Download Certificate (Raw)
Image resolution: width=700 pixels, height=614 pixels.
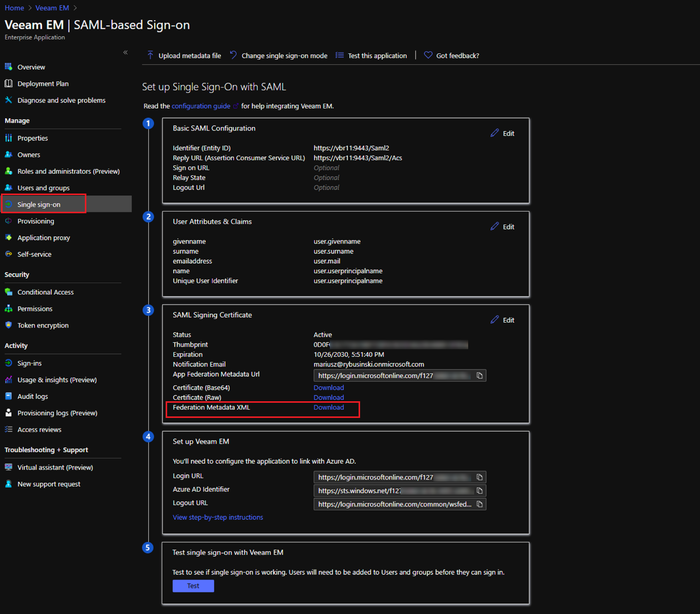click(329, 398)
